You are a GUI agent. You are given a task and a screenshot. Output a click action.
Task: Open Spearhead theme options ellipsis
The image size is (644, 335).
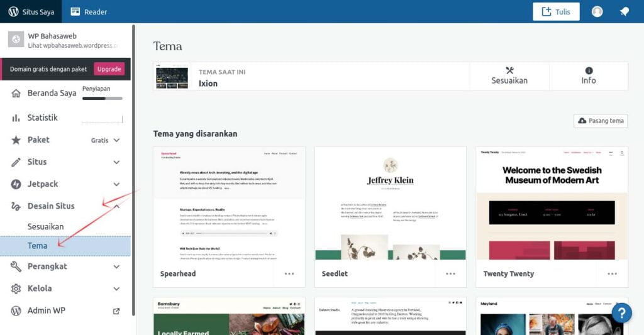click(x=289, y=274)
